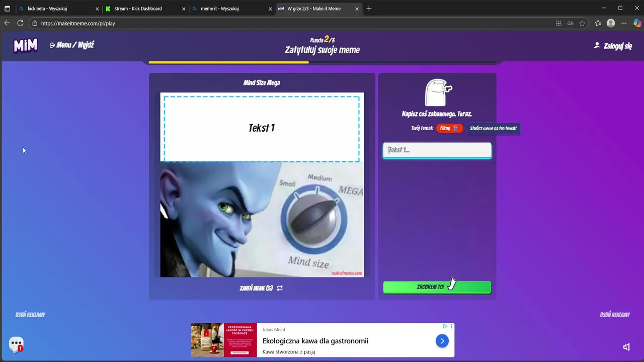Image resolution: width=644 pixels, height=362 pixels.
Task: Click the swap arrows icon beside Zmień meme
Action: tap(280, 288)
